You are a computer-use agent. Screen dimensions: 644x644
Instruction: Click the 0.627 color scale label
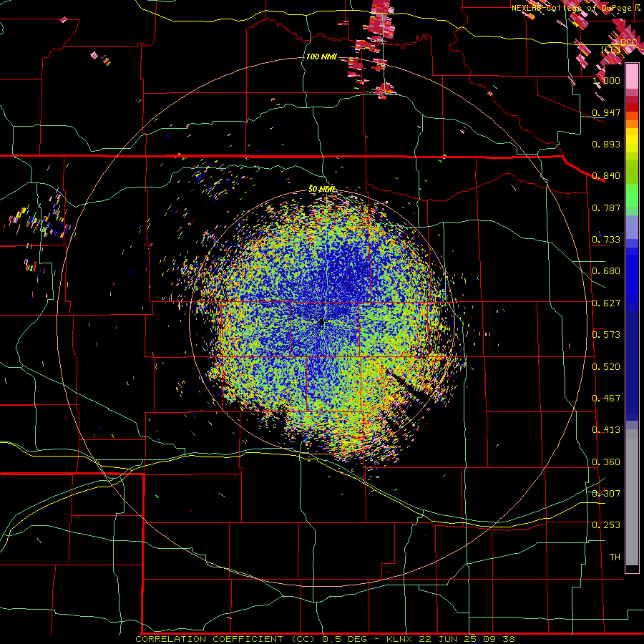coord(606,303)
